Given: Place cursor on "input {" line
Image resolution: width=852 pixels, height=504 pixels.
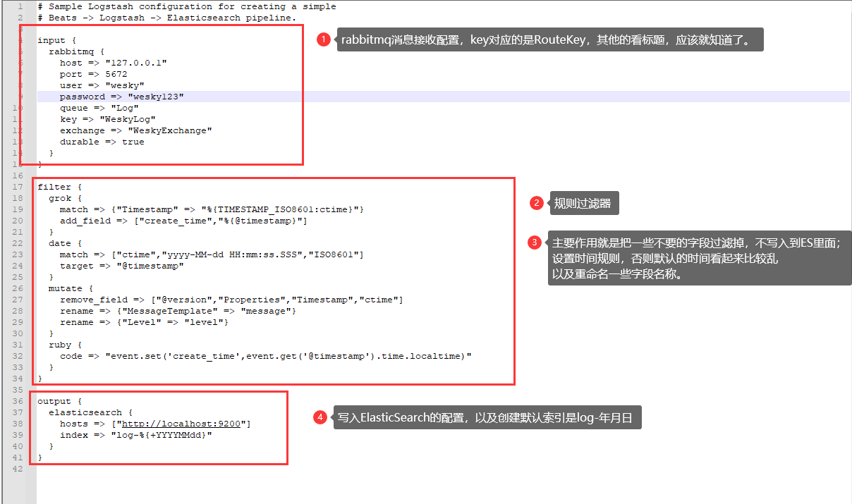Looking at the screenshot, I should point(56,40).
